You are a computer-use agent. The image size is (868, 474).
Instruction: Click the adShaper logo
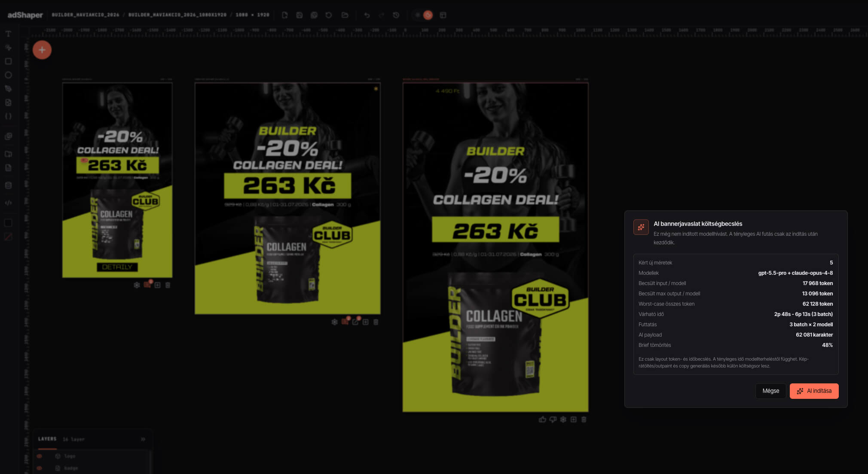(x=25, y=15)
